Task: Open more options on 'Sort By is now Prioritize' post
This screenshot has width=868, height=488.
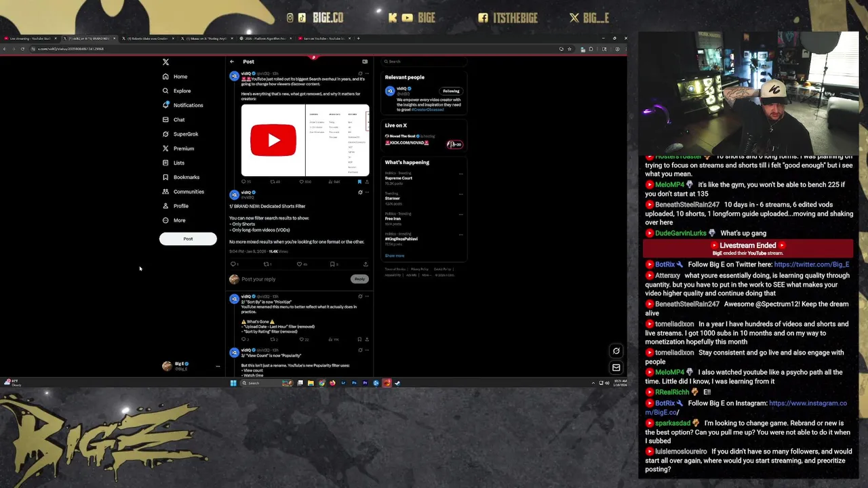Action: 367,297
